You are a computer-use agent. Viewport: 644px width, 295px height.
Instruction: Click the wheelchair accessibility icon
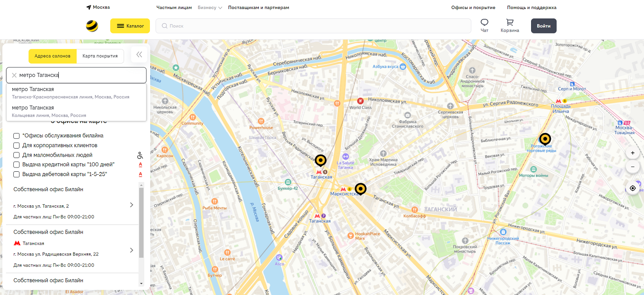tap(140, 155)
